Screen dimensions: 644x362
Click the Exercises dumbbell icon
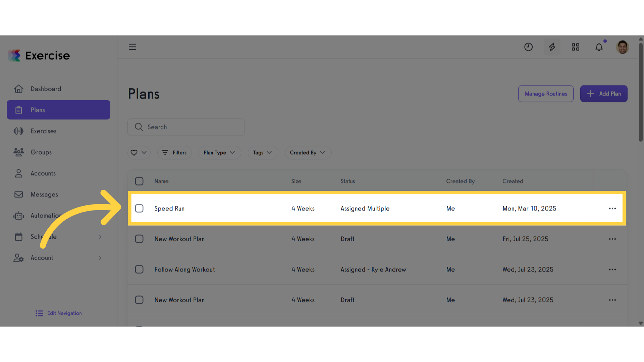tap(19, 131)
